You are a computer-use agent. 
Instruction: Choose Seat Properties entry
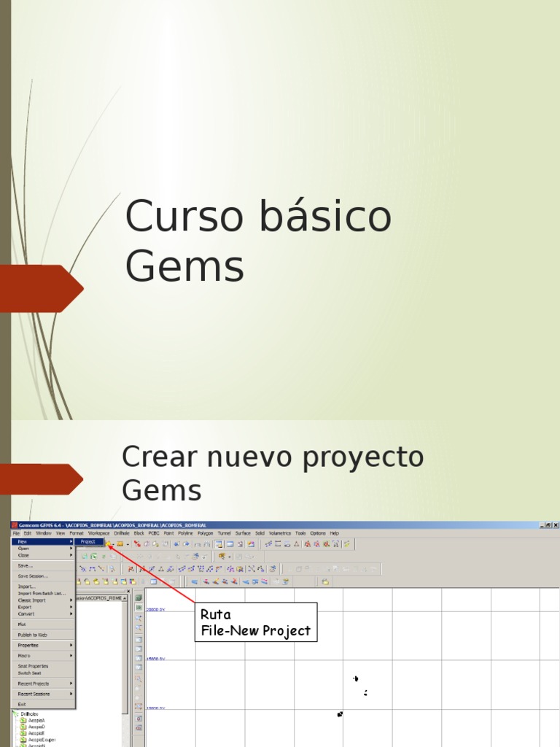click(43, 666)
